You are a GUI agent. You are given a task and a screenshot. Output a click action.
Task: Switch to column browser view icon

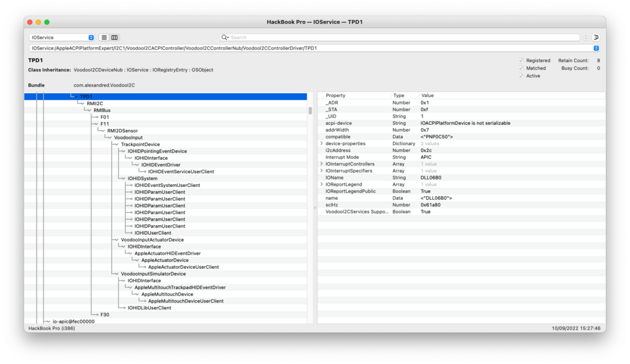[114, 38]
